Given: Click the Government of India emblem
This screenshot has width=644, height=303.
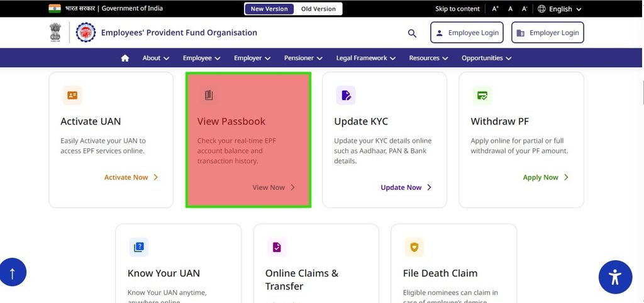Looking at the screenshot, I should (x=55, y=33).
